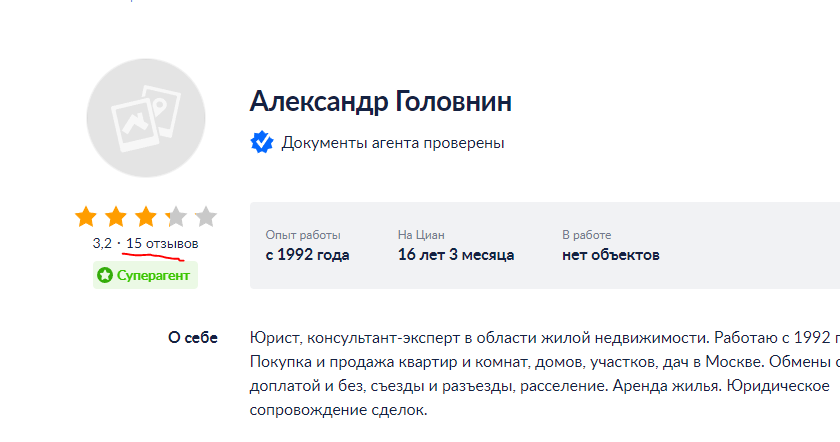Click the Суперагент badge
The width and height of the screenshot is (840, 442).
click(x=145, y=275)
